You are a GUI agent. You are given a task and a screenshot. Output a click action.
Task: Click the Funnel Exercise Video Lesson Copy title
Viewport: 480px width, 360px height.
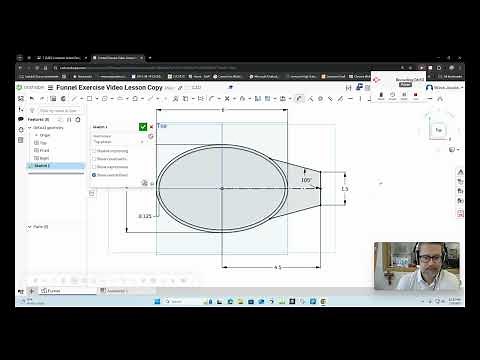[109, 88]
